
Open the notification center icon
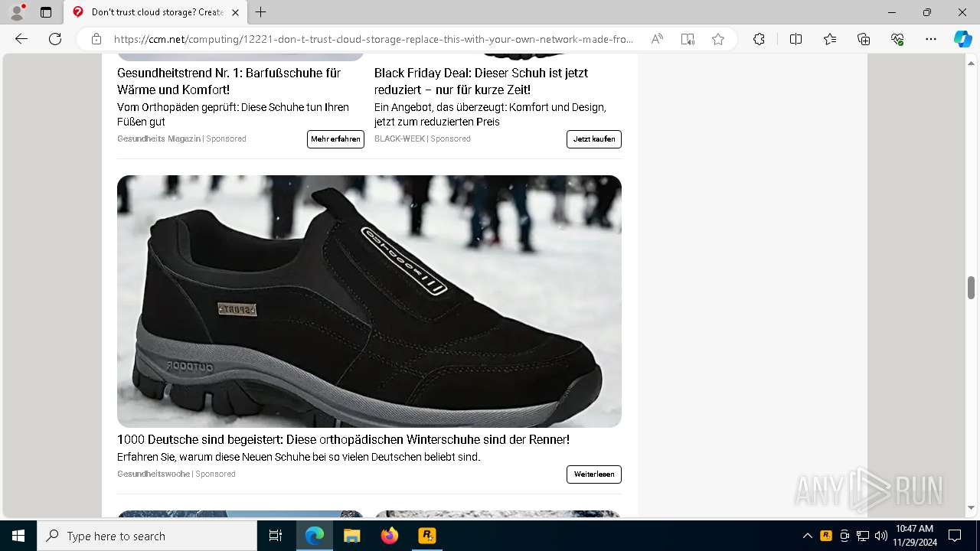955,536
